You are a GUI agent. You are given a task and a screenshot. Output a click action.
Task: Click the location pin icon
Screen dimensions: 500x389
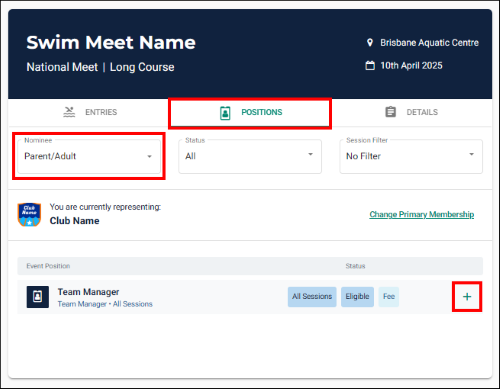tap(370, 43)
